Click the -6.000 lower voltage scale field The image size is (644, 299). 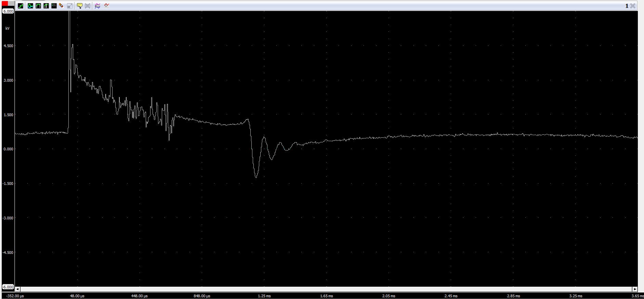[x=8, y=287]
